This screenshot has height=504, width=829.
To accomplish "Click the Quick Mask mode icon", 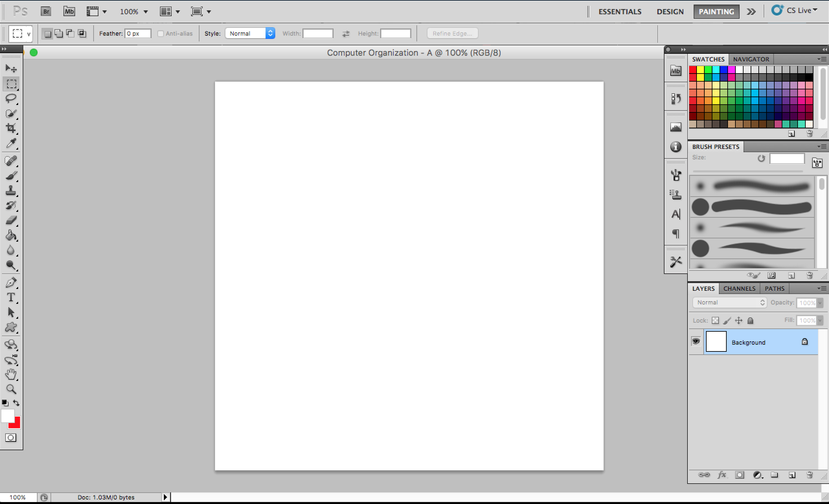I will [x=11, y=438].
